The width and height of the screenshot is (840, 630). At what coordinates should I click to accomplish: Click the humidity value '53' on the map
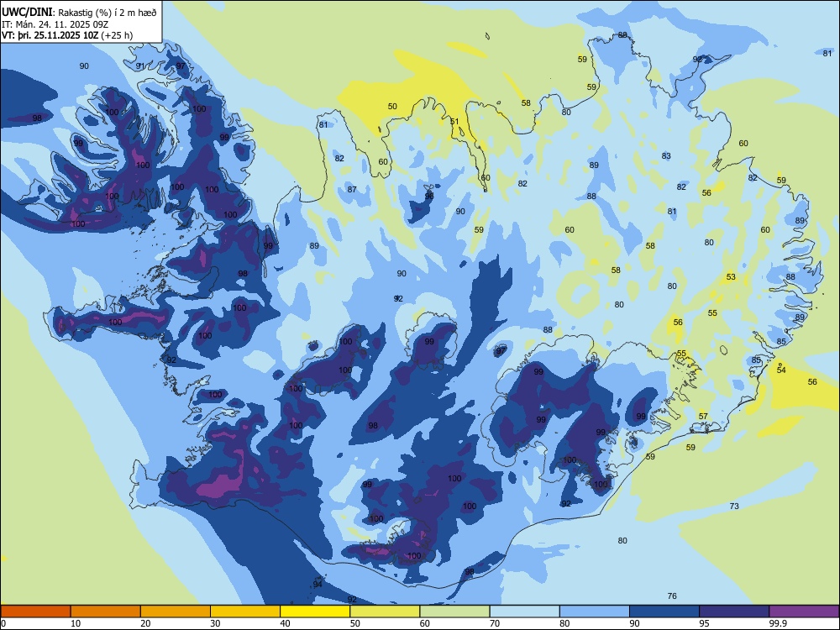point(731,277)
